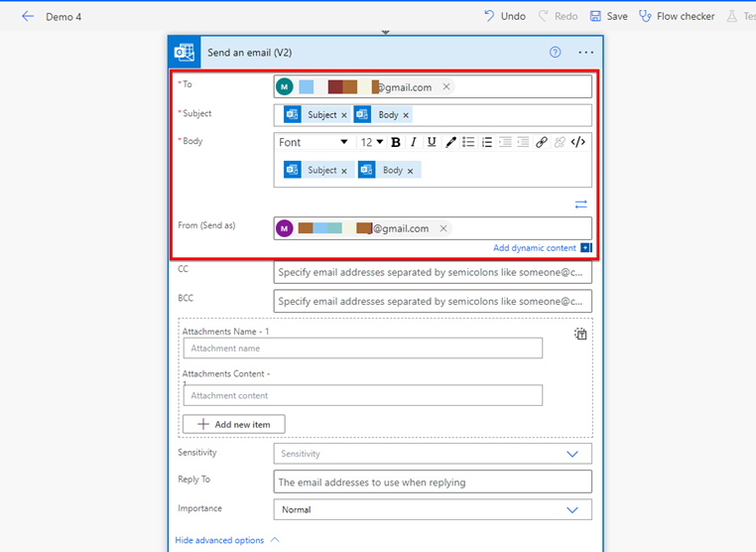Click into the BCC field
This screenshot has width=756, height=552.
pyautogui.click(x=433, y=301)
